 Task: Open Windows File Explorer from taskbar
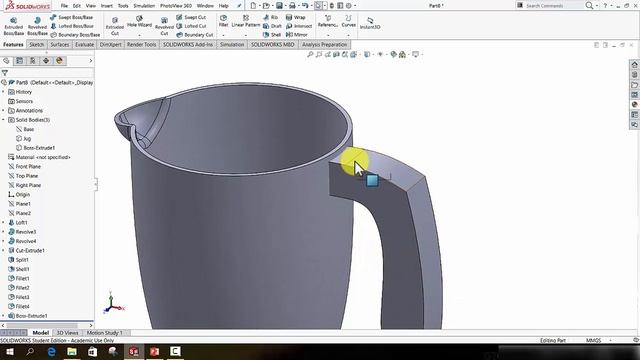72,351
